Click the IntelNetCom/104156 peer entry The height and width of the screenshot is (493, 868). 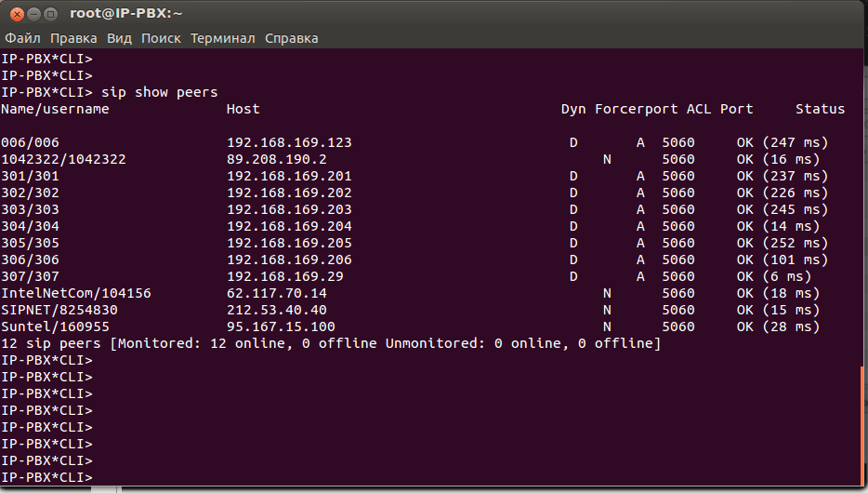point(76,293)
